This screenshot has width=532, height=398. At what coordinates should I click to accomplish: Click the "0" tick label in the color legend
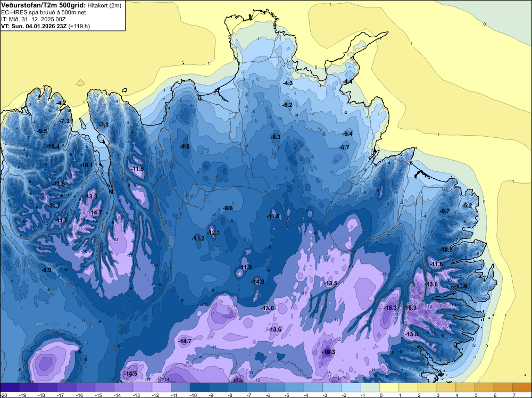click(x=381, y=395)
